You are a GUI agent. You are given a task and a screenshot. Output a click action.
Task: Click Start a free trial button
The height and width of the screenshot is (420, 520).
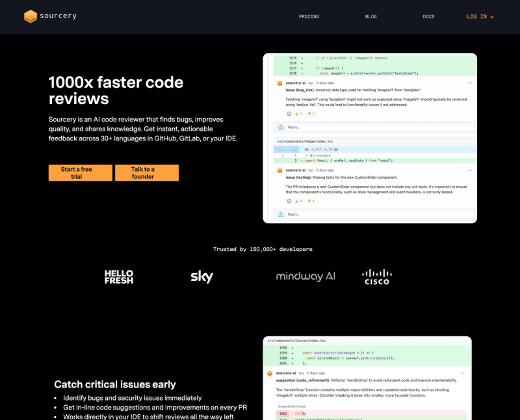(80, 173)
